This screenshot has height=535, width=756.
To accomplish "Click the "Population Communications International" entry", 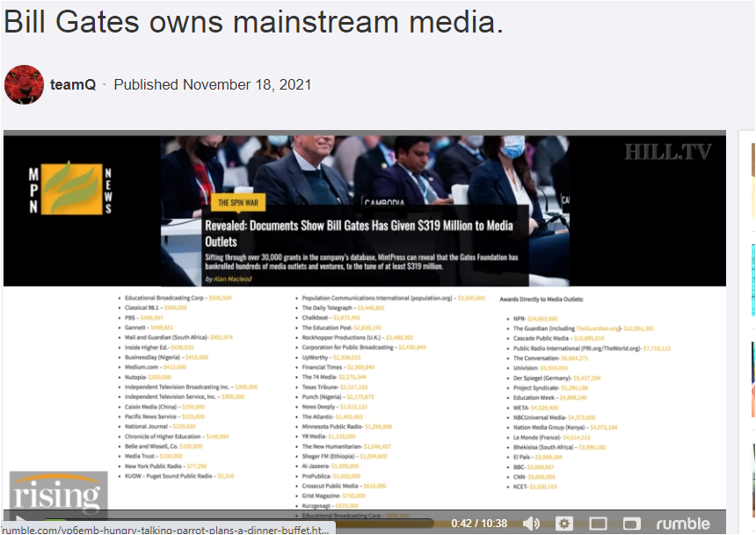I will click(x=394, y=299).
